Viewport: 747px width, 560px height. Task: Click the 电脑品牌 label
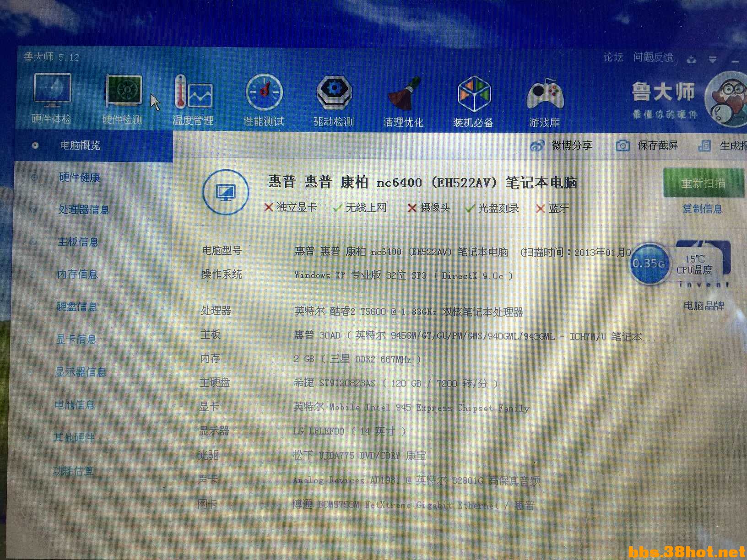pyautogui.click(x=704, y=306)
